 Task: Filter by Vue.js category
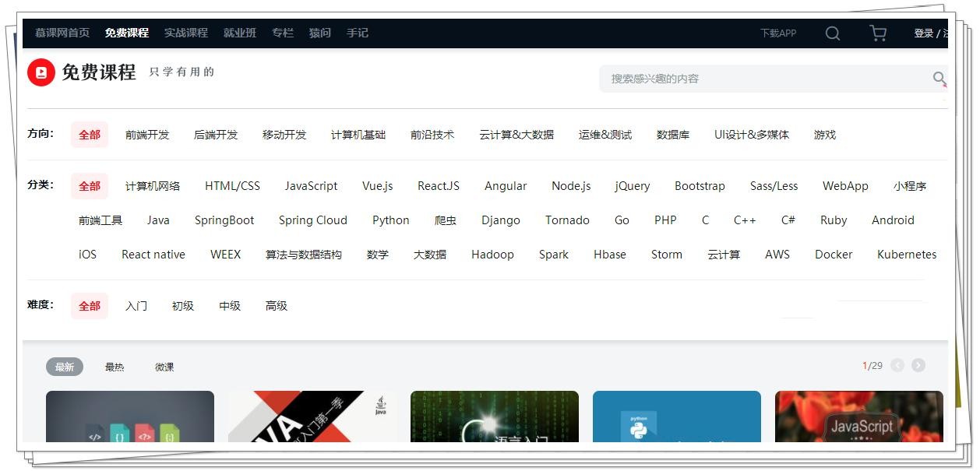point(377,186)
